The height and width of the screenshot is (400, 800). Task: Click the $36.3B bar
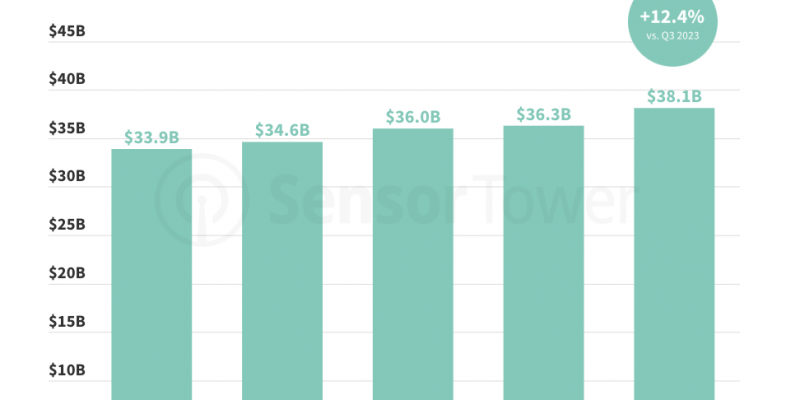point(543,263)
